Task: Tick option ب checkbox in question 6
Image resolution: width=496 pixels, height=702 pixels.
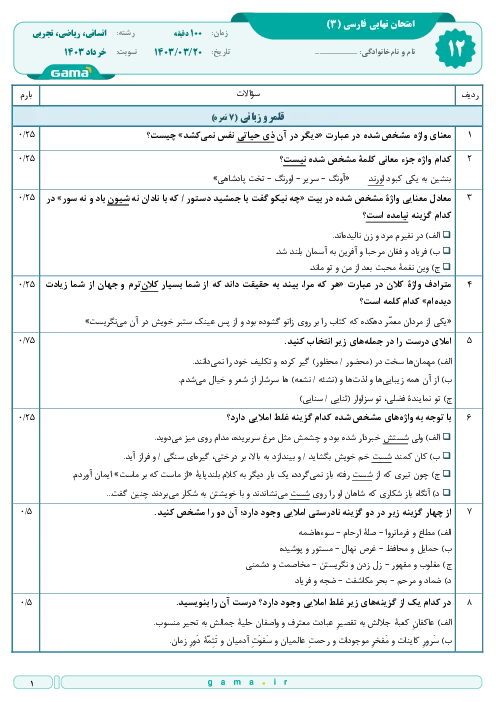Action: (x=446, y=456)
